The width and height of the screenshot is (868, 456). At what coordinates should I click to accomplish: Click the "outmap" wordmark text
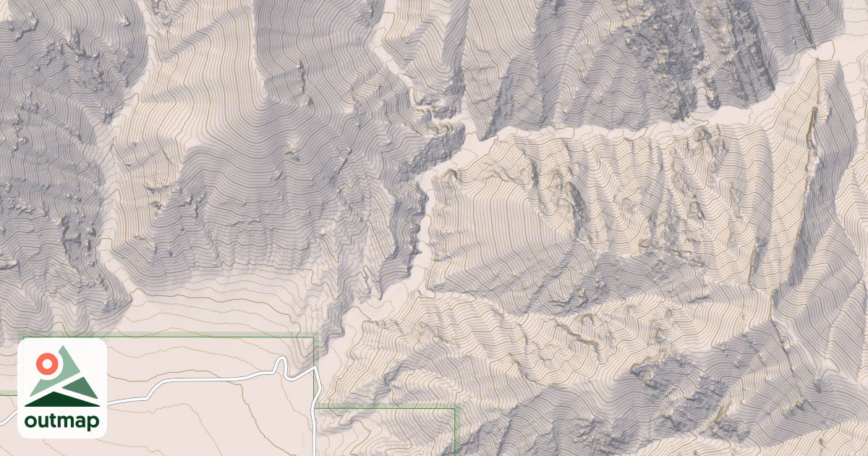pyautogui.click(x=62, y=421)
